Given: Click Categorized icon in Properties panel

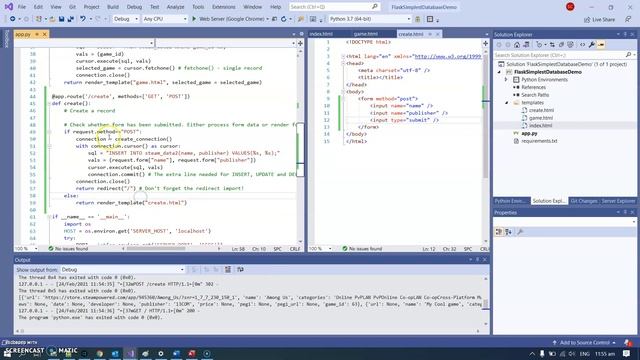Looking at the screenshot, I should [x=499, y=232].
